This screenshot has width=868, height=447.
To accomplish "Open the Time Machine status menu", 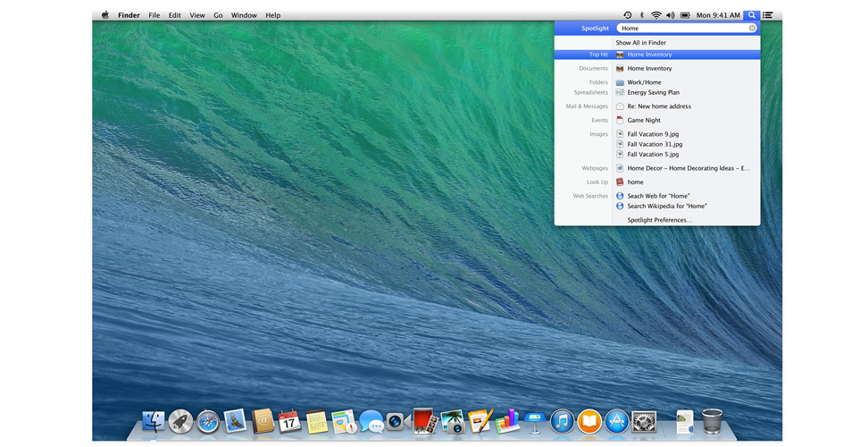I will (x=627, y=15).
